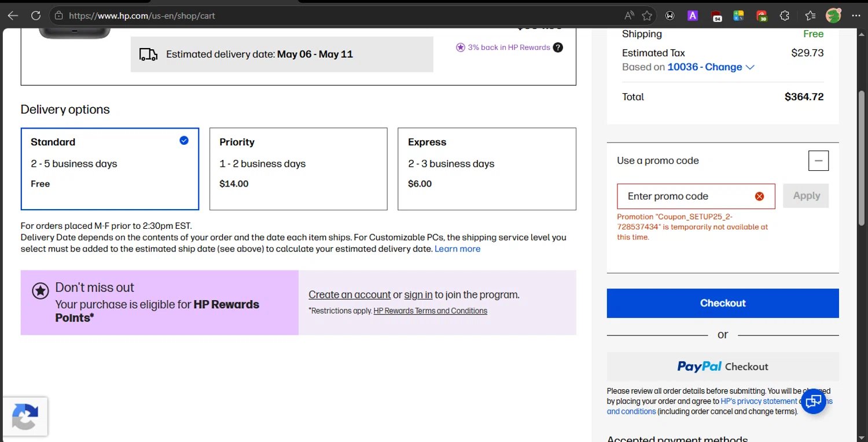Click the promo code error message

(693, 227)
